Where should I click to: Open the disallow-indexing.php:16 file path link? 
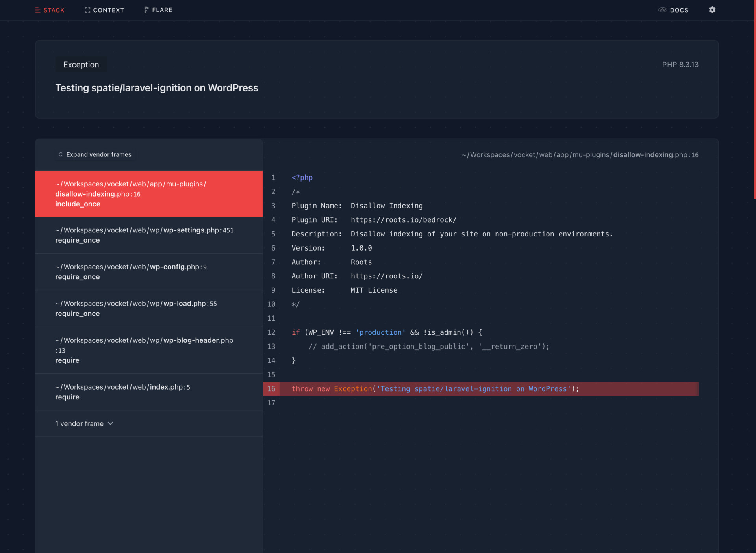pyautogui.click(x=580, y=155)
